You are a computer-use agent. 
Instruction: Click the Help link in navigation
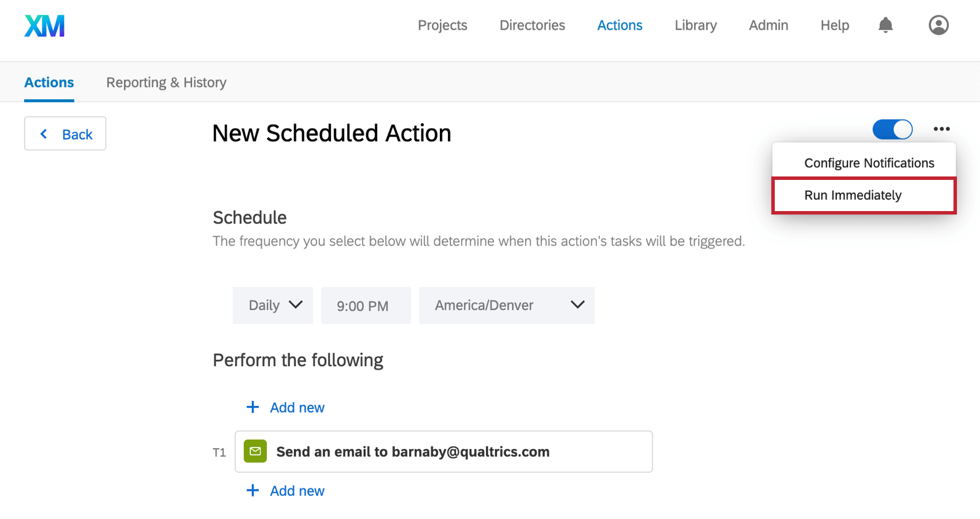tap(834, 25)
